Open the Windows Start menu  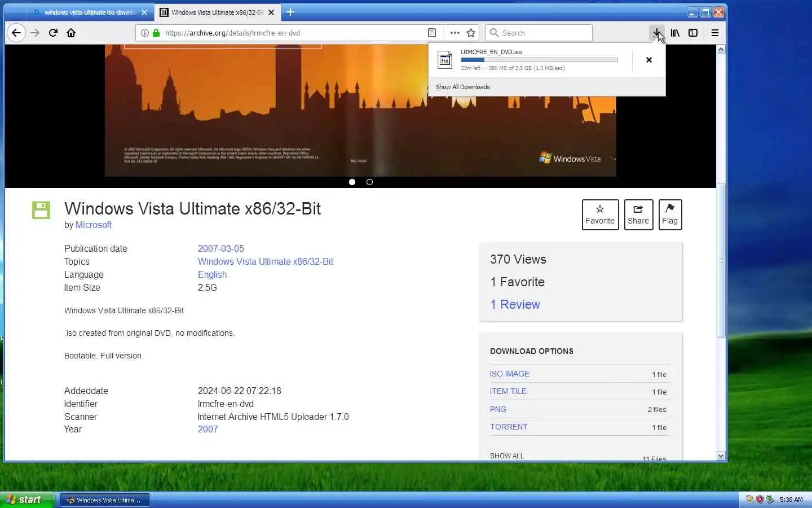click(27, 500)
